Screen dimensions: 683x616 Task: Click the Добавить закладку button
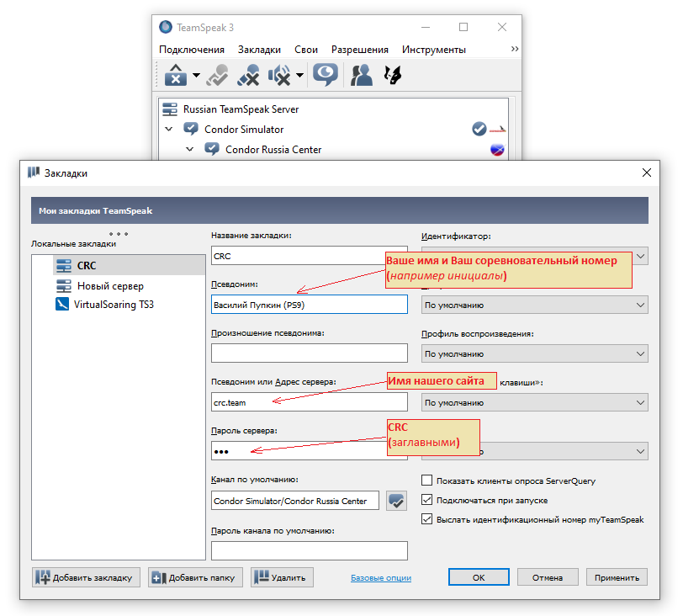pyautogui.click(x=86, y=577)
